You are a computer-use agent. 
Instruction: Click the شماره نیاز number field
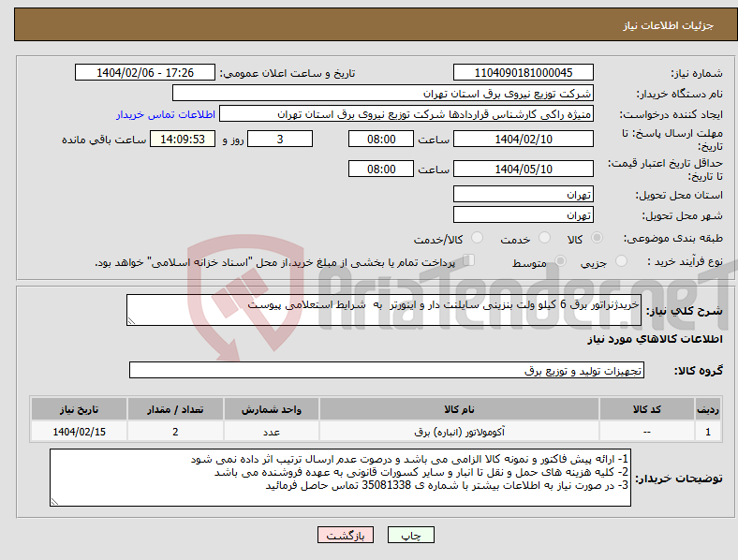(524, 72)
